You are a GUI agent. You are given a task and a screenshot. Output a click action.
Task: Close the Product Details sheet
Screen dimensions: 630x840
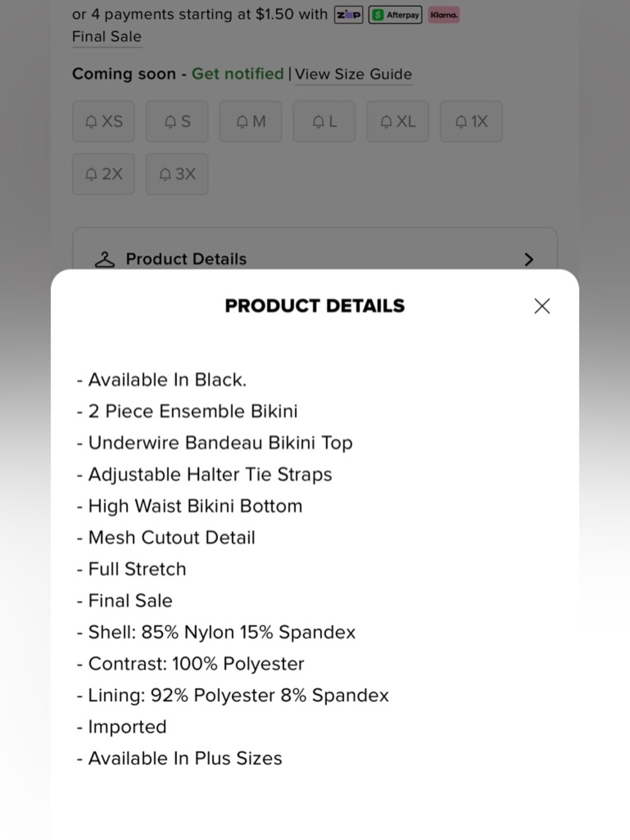[542, 306]
